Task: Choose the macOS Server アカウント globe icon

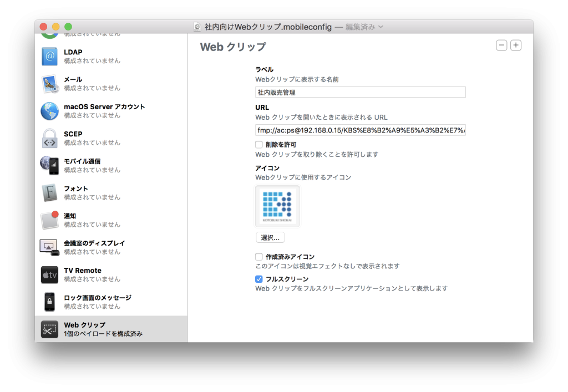Action: click(49, 111)
